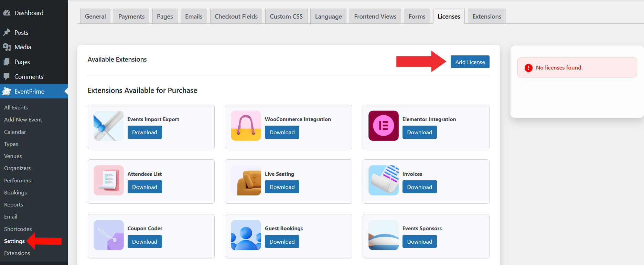Download the Live Seating extension

pos(282,187)
